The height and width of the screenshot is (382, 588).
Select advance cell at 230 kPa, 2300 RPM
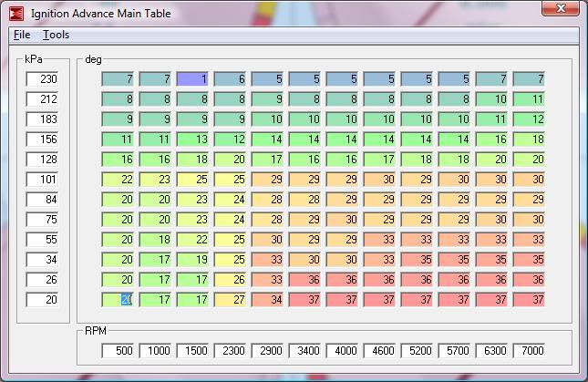click(230, 79)
